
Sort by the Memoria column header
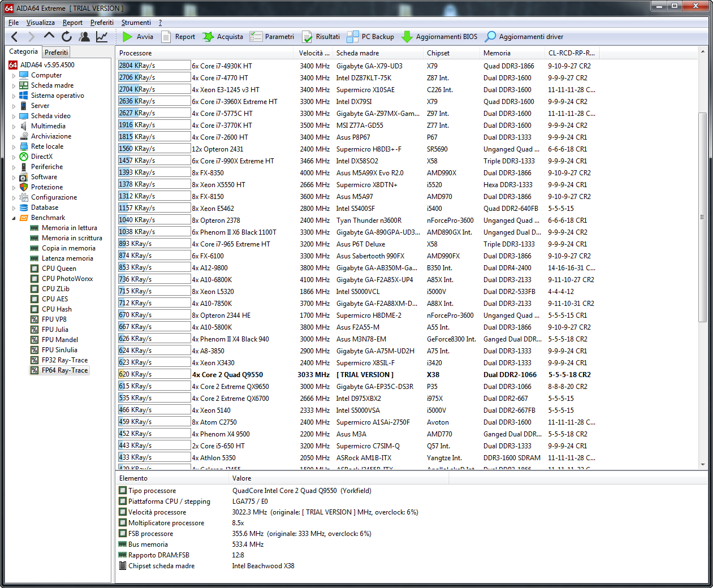tap(512, 53)
